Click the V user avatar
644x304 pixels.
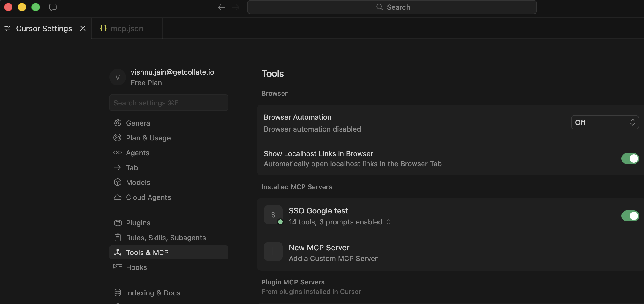pyautogui.click(x=118, y=77)
